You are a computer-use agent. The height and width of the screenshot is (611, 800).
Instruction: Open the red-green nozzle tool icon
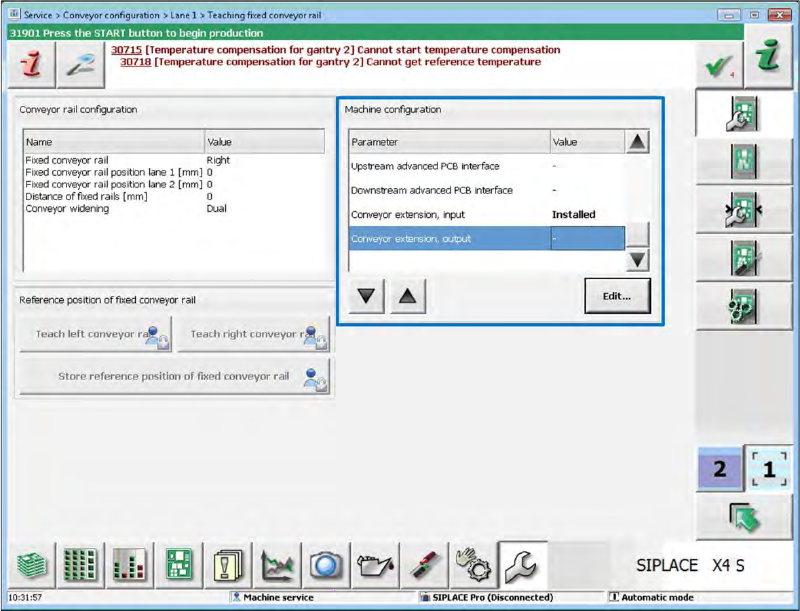click(424, 565)
